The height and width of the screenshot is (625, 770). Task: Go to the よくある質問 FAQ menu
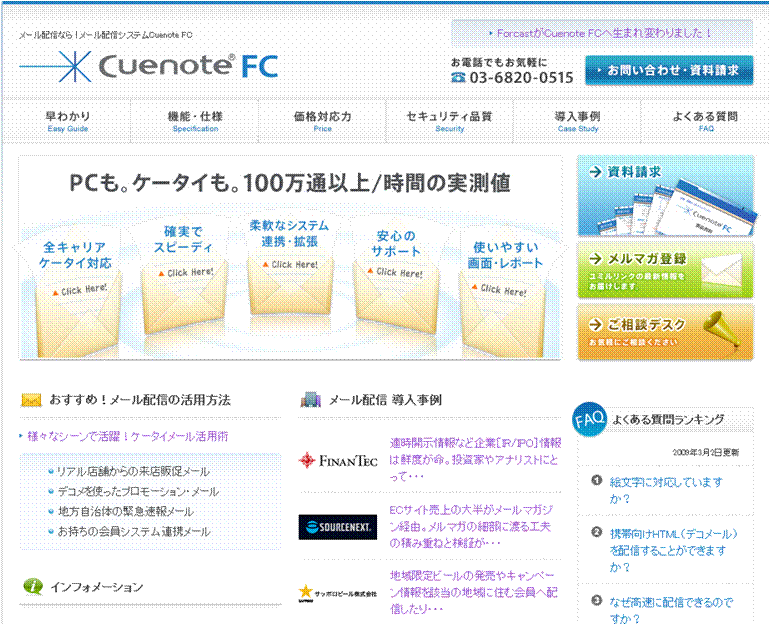(705, 121)
